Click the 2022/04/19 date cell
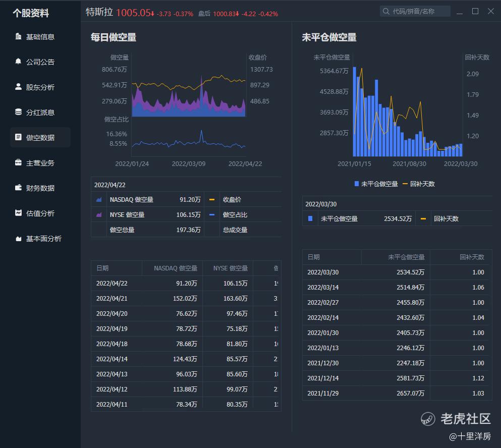501x448 pixels. (112, 329)
